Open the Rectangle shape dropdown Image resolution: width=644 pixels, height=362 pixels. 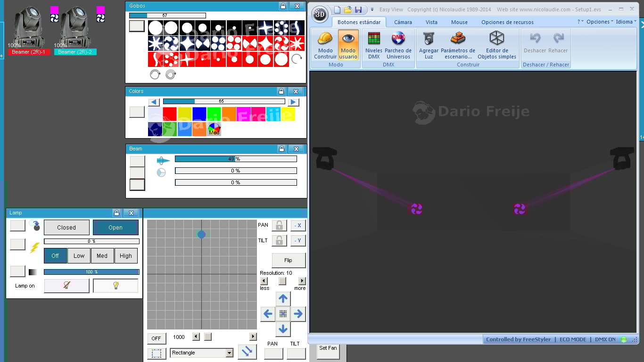(202, 353)
